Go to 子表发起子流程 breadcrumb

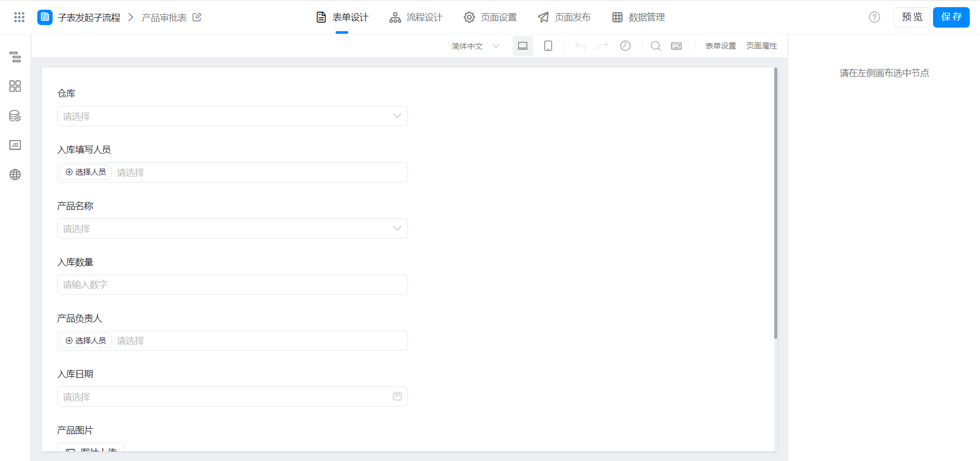89,17
